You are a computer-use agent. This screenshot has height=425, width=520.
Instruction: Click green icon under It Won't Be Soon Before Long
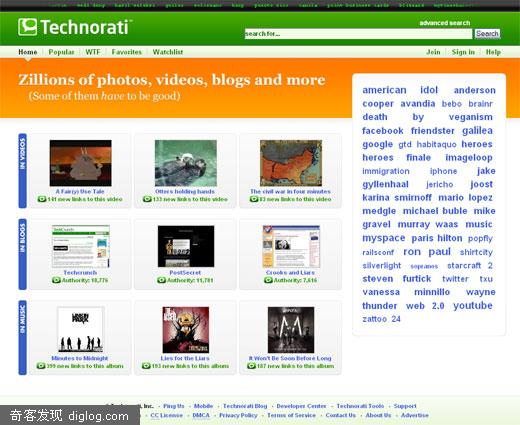[x=251, y=366]
